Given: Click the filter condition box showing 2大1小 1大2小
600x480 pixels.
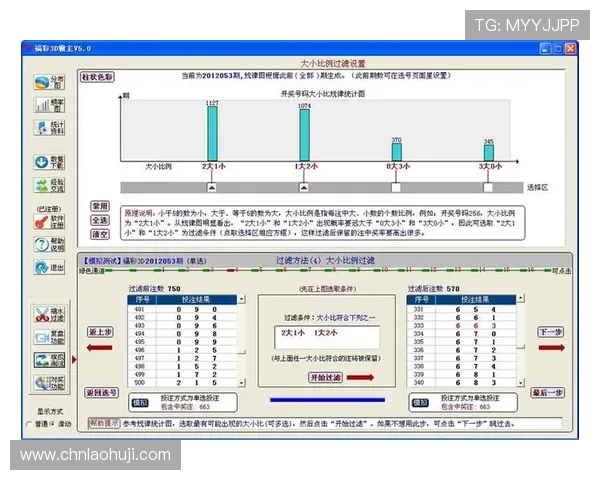Looking at the screenshot, I should (x=327, y=337).
